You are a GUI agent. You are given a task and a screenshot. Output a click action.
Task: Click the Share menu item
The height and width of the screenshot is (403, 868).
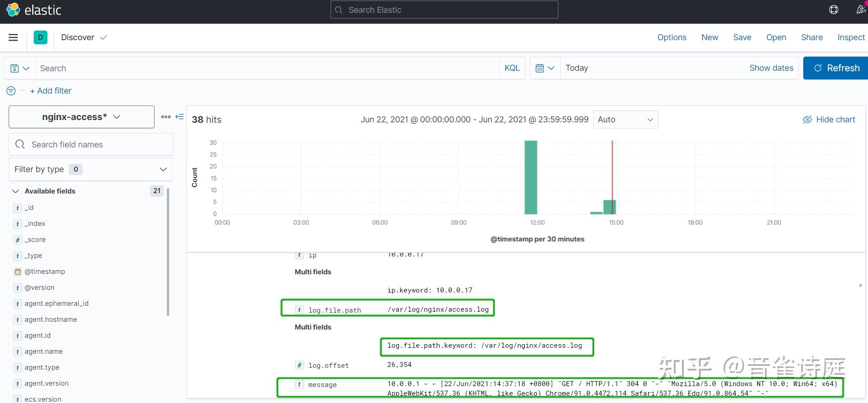click(x=812, y=37)
